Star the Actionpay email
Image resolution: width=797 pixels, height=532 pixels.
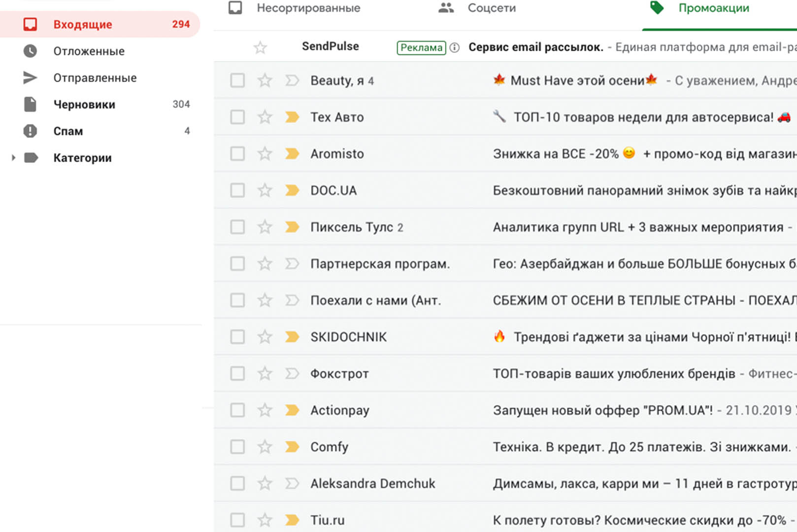265,409
